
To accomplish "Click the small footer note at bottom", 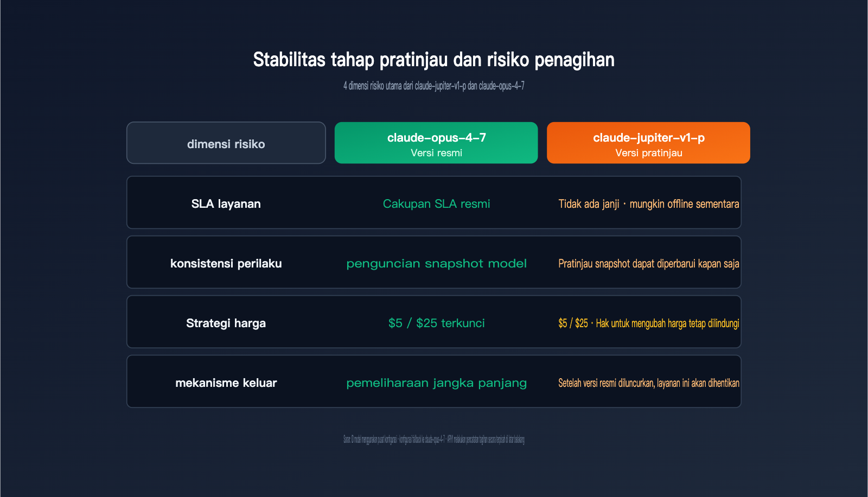I will pyautogui.click(x=434, y=439).
